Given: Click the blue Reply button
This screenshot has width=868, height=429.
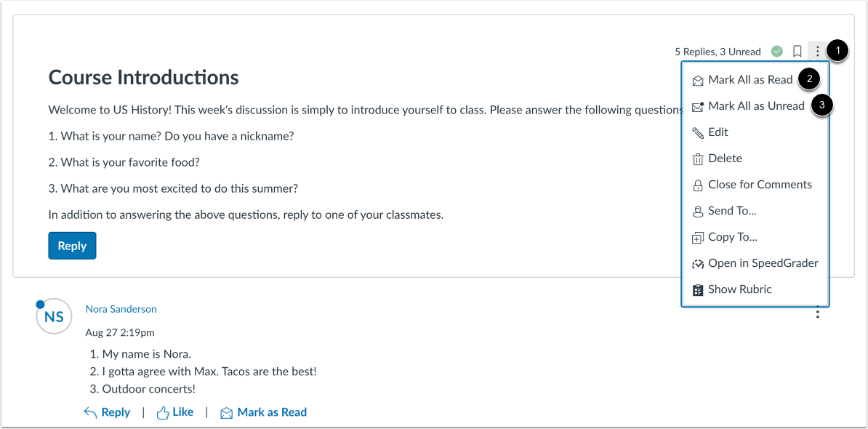Looking at the screenshot, I should [x=72, y=245].
